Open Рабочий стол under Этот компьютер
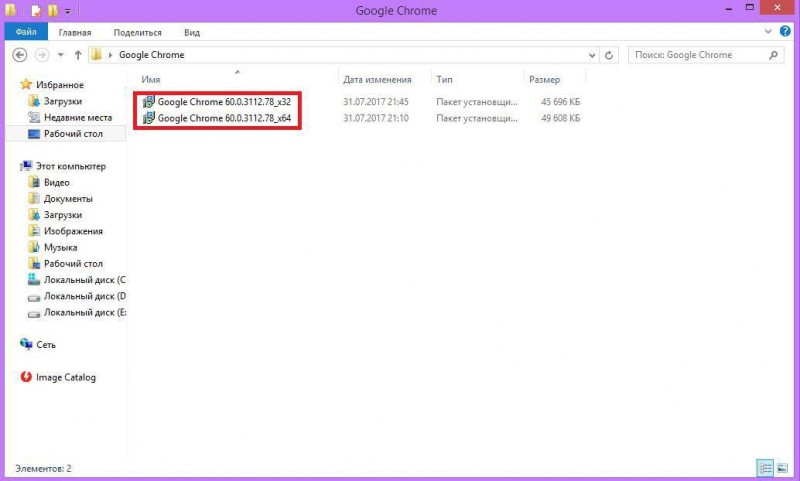Image resolution: width=800 pixels, height=481 pixels. [73, 264]
